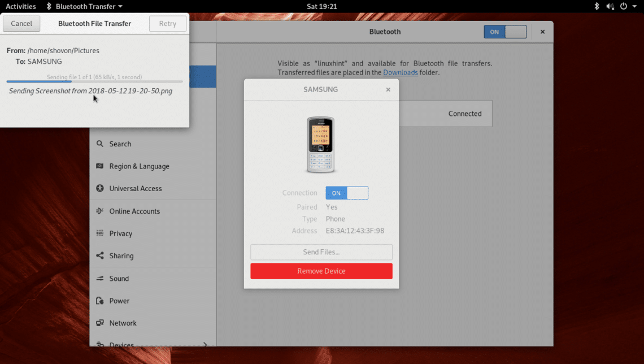This screenshot has height=364, width=644.
Task: Close the Bluetooth settings window
Action: (542, 32)
